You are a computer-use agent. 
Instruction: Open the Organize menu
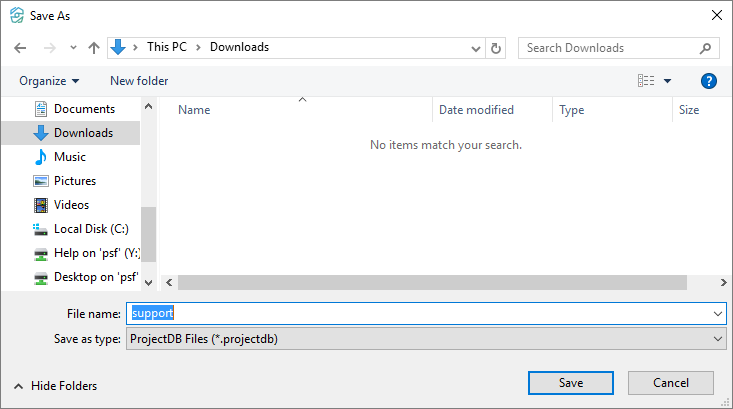tap(48, 81)
